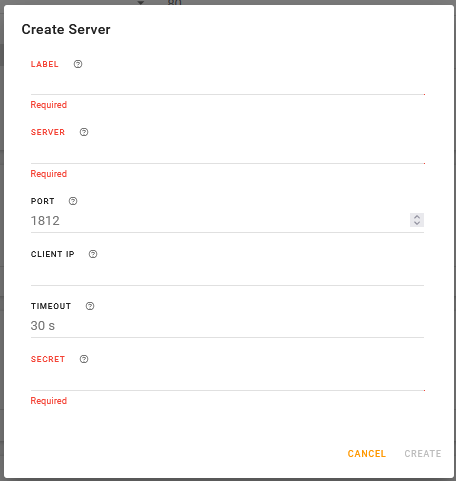Click the question mark icon beside Port

click(x=73, y=201)
